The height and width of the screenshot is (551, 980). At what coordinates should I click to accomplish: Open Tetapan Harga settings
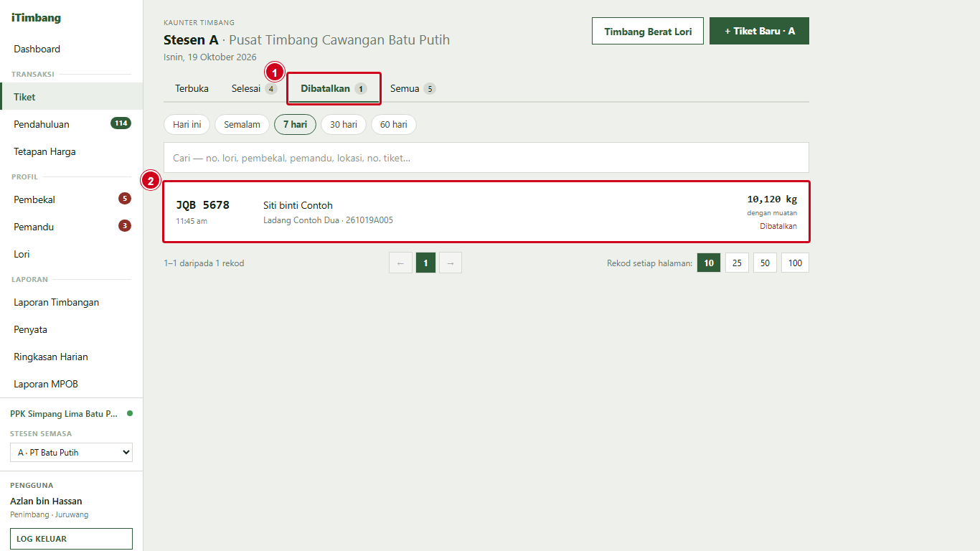click(x=72, y=151)
